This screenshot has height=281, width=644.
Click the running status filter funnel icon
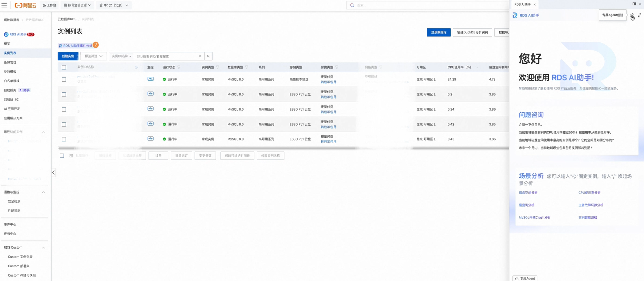tap(179, 67)
